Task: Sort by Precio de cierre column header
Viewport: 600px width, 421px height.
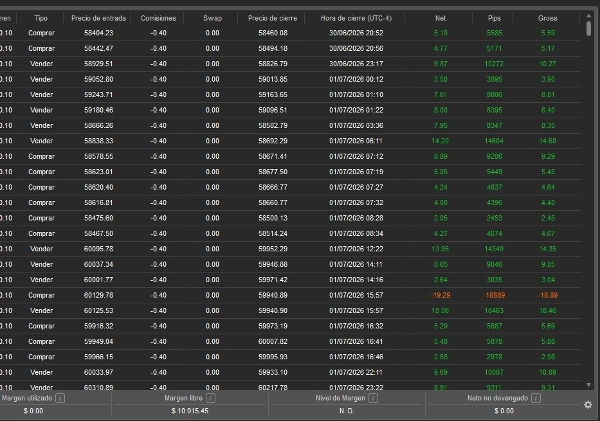Action: pos(272,18)
